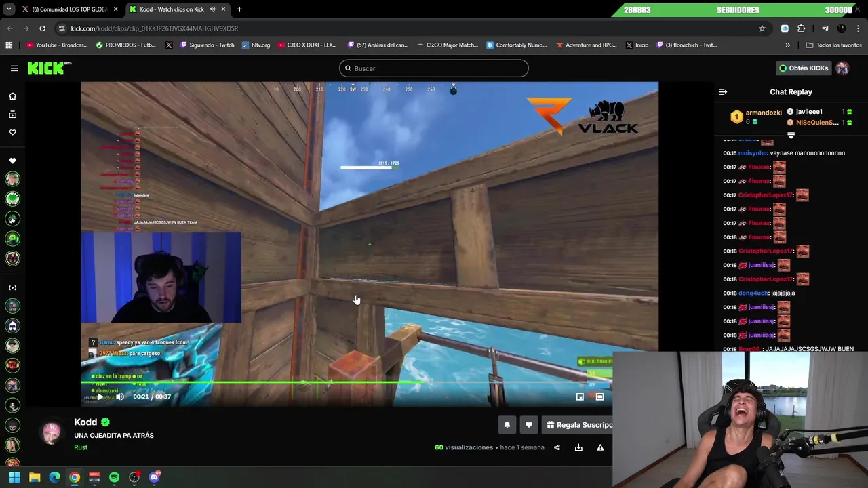Image resolution: width=868 pixels, height=488 pixels.
Task: Go to Home in Kick sidebar
Action: [12, 96]
